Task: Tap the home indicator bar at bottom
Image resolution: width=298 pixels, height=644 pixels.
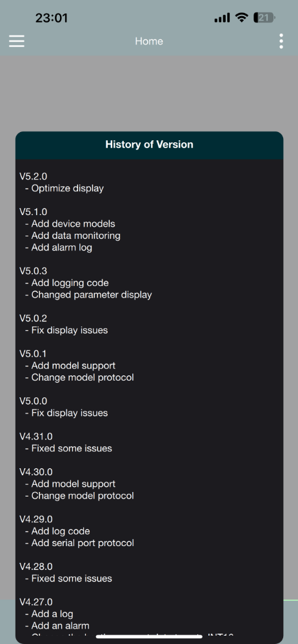Action: [x=149, y=637]
